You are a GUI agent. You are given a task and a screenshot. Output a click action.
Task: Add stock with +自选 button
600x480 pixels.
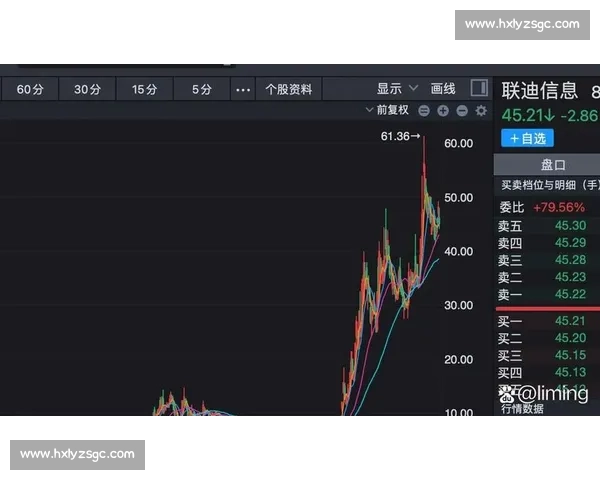coord(527,138)
